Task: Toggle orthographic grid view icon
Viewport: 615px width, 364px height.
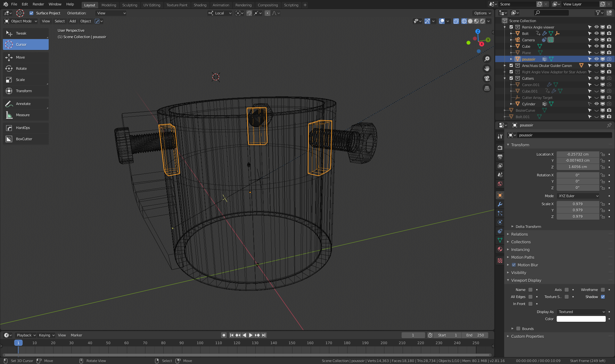Action: click(487, 88)
